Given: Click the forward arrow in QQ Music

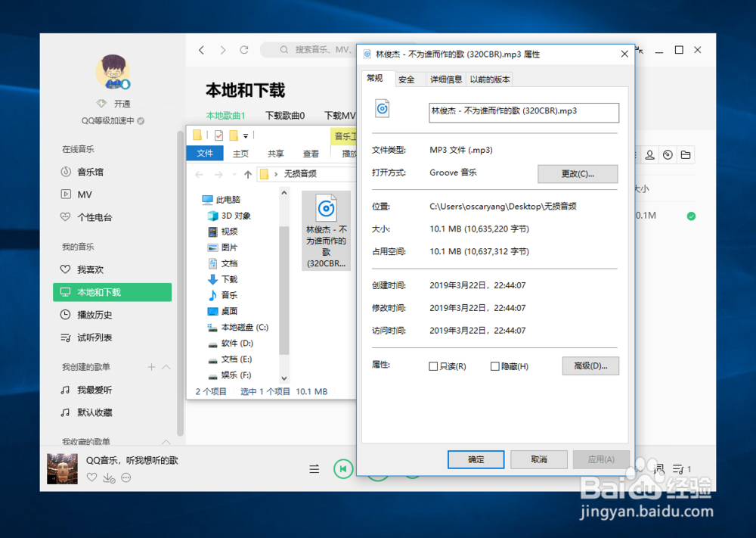Looking at the screenshot, I should [223, 50].
